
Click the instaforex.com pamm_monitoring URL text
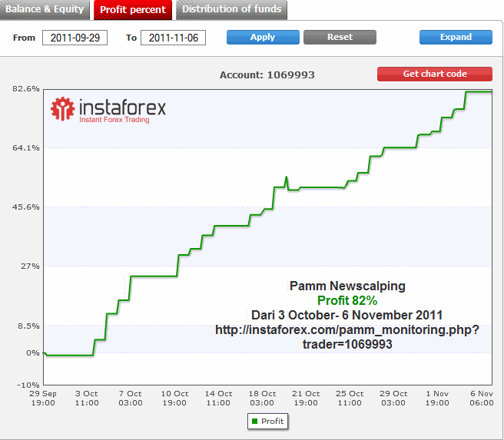click(347, 330)
